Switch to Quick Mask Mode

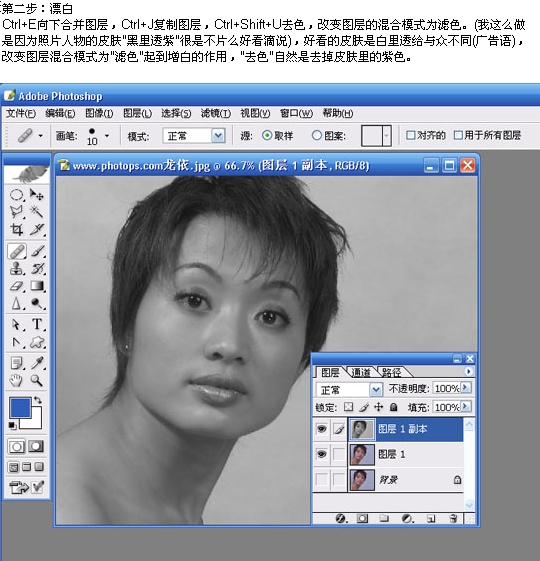[x=36, y=447]
